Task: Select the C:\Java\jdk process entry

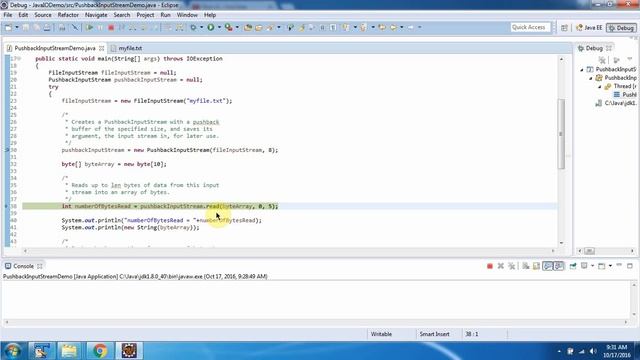Action: [x=616, y=103]
